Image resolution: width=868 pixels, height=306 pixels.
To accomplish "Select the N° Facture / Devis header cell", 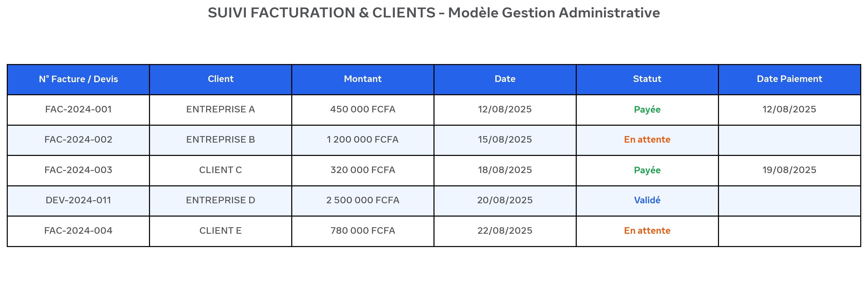I will (78, 80).
